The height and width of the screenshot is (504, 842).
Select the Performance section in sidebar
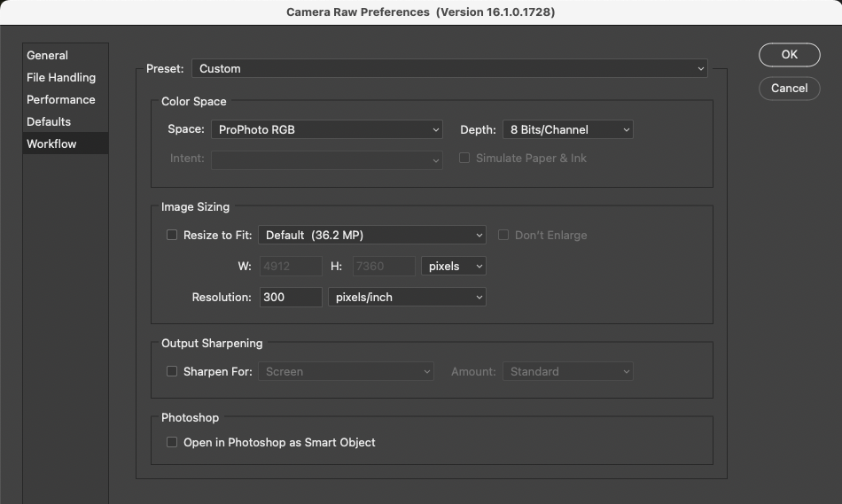pyautogui.click(x=61, y=99)
